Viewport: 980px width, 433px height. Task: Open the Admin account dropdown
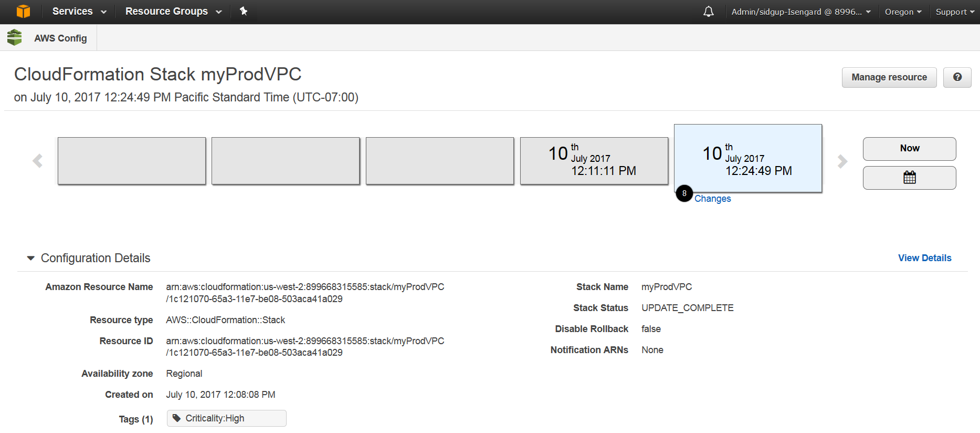point(801,12)
